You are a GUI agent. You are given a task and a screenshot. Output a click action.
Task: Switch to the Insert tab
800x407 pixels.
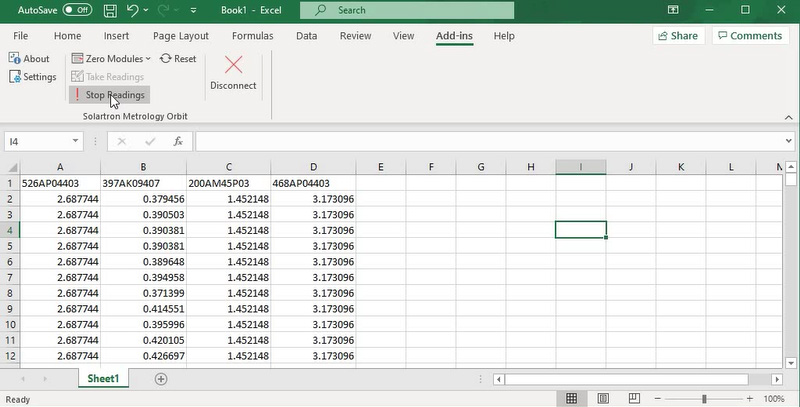pyautogui.click(x=116, y=36)
